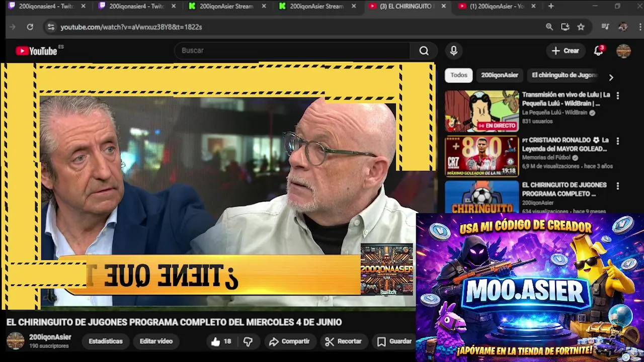Open the 200iqonAsier channel name link
The width and height of the screenshot is (644, 362).
pos(50,337)
